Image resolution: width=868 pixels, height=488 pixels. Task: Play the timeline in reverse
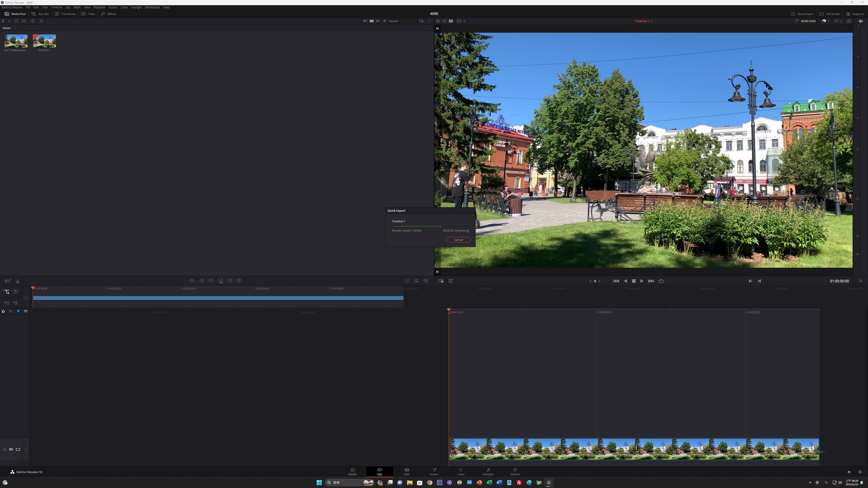[x=625, y=281]
